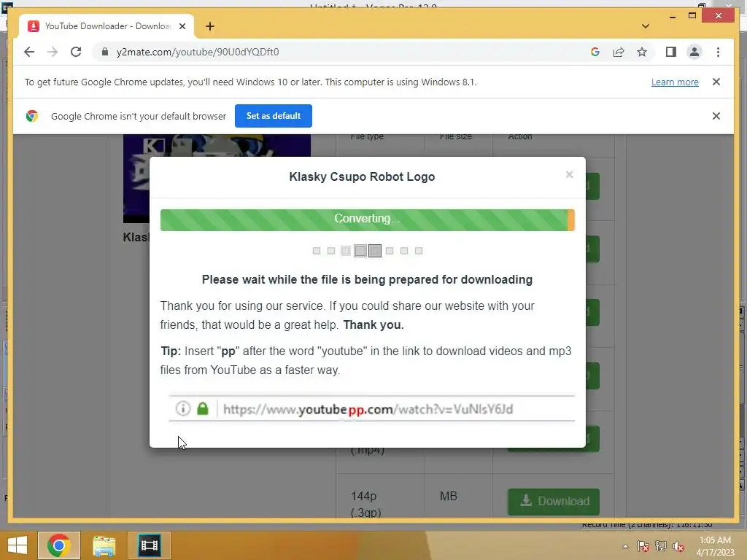This screenshot has height=560, width=747.
Task: Click the Converting progress bar
Action: [368, 219]
